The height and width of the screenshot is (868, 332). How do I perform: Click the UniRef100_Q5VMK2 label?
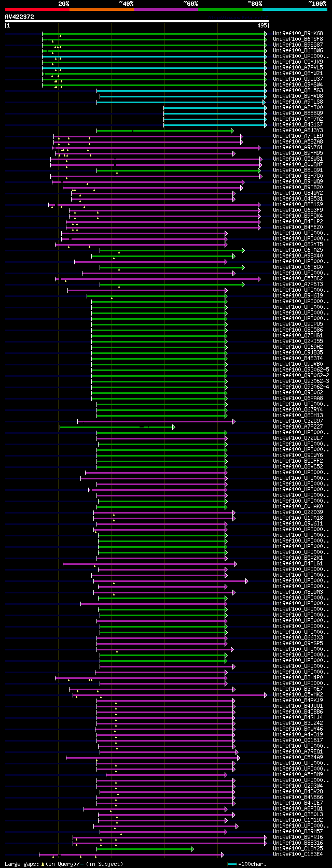pos(298,695)
